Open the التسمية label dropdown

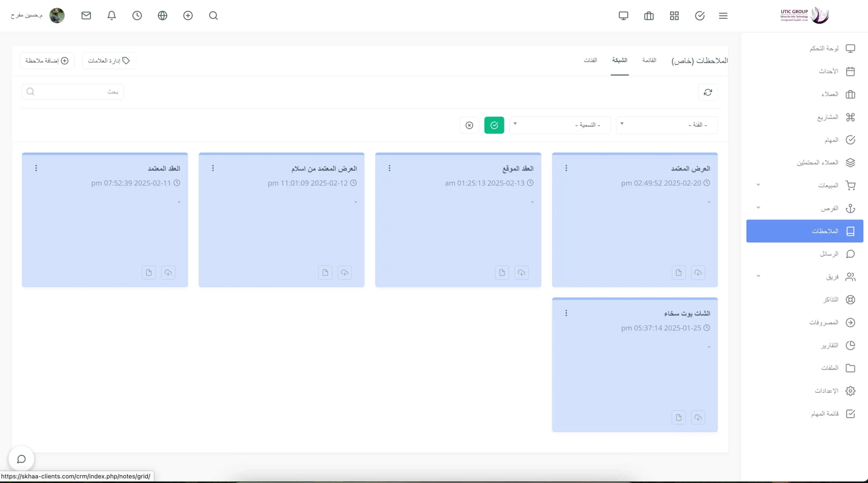click(560, 125)
